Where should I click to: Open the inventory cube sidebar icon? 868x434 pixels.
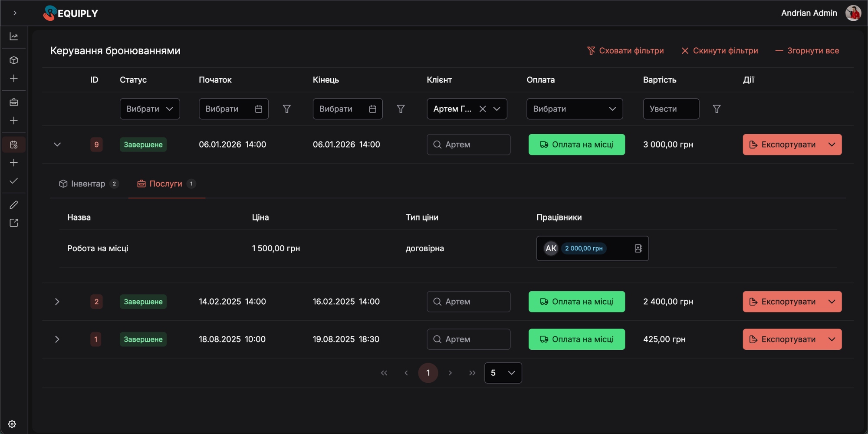(14, 60)
